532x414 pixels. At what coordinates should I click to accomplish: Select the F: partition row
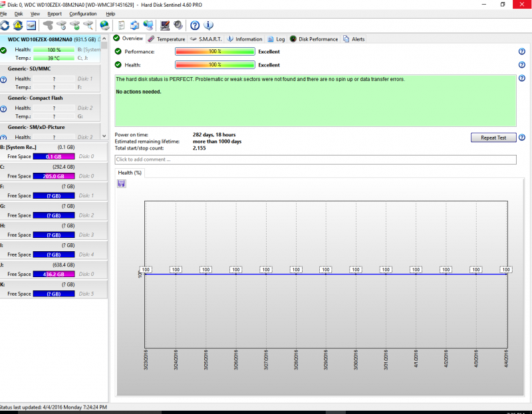click(x=54, y=191)
